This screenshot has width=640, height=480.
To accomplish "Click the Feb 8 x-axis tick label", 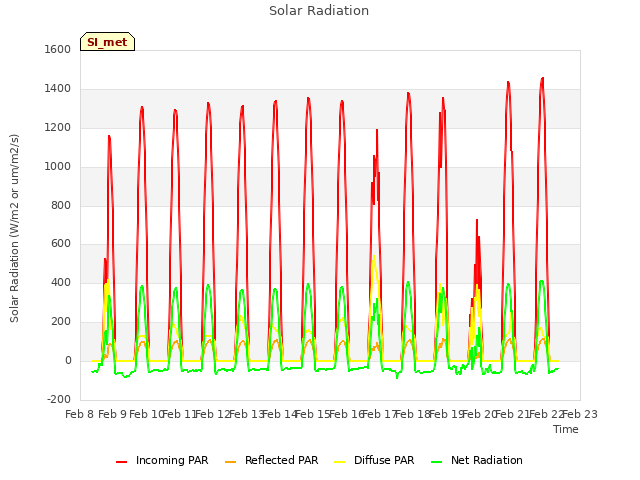I will click(x=80, y=414).
